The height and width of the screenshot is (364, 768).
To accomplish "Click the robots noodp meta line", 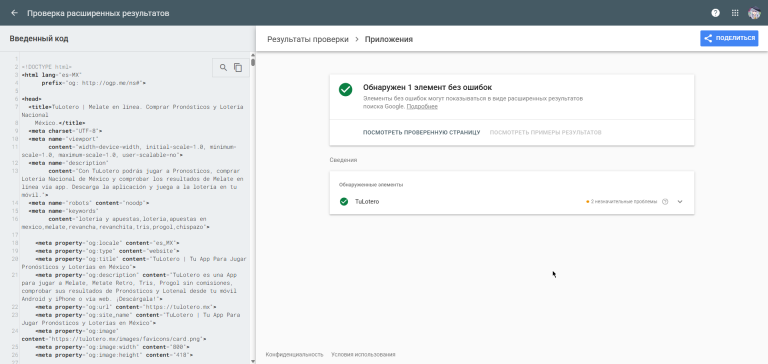I will pos(89,202).
